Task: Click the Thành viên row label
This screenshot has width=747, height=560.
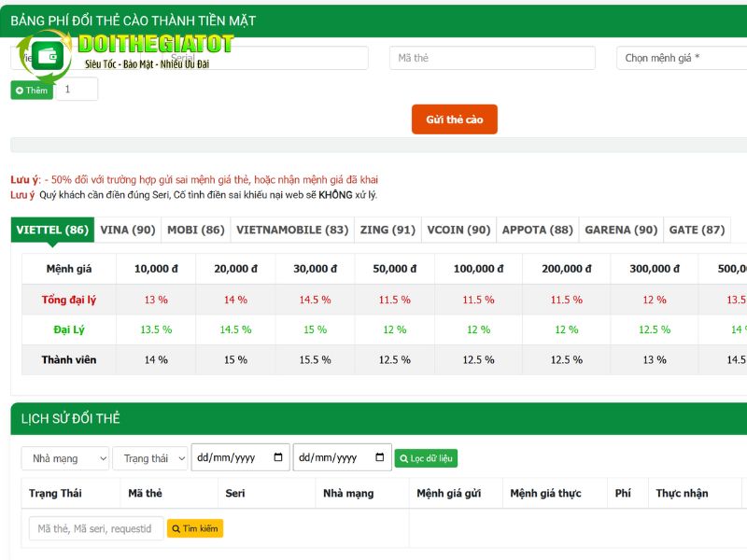Action: 69,359
